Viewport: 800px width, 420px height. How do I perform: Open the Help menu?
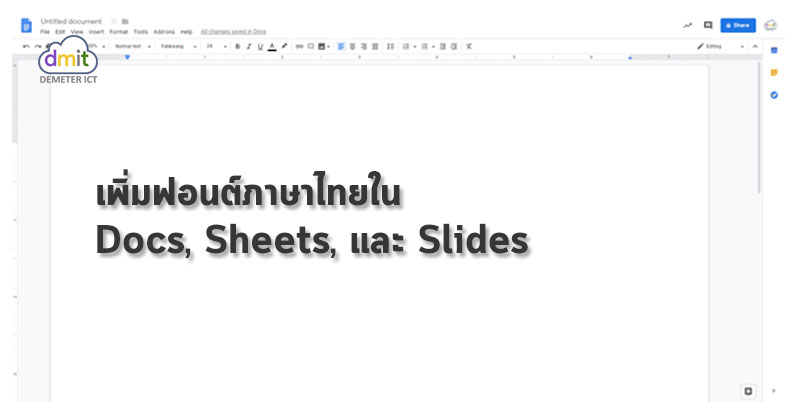pyautogui.click(x=186, y=32)
